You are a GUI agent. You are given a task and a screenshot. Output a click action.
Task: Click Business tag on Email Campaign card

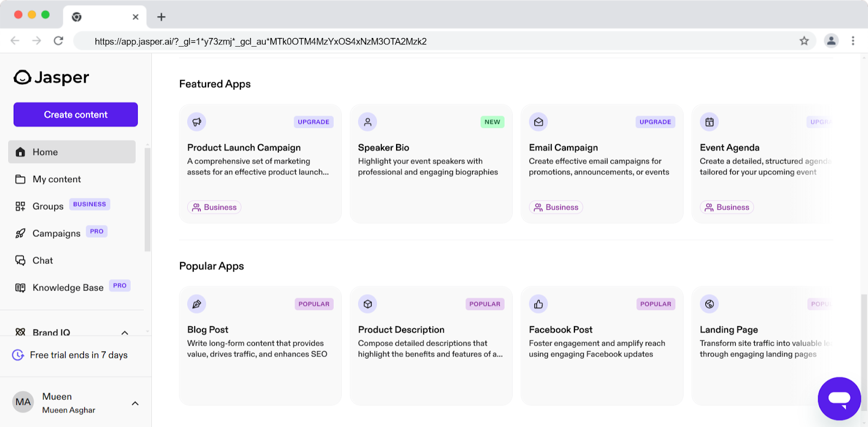(556, 207)
